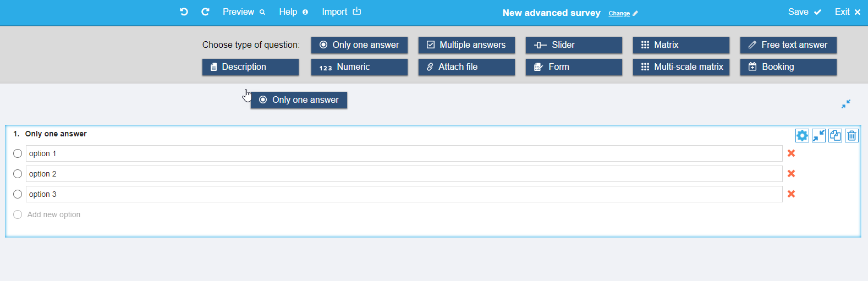Collapse all questions icon at top right
The width and height of the screenshot is (868, 281).
click(x=846, y=104)
